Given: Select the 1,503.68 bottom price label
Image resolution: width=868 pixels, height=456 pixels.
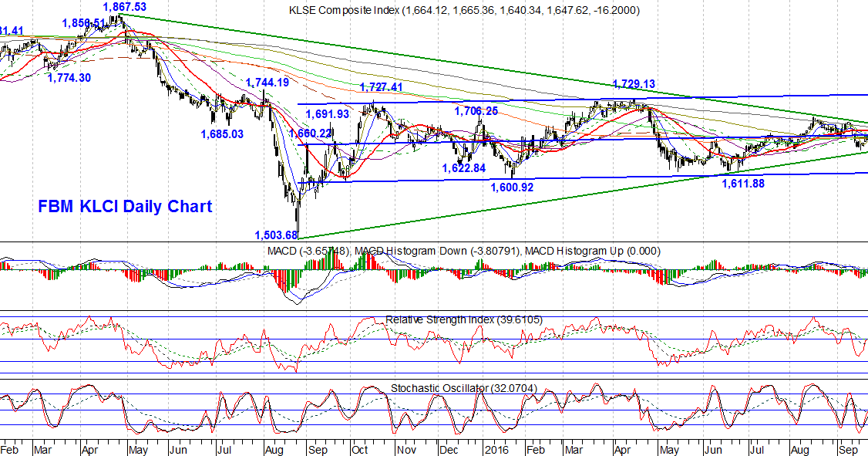Looking at the screenshot, I should coord(275,235).
